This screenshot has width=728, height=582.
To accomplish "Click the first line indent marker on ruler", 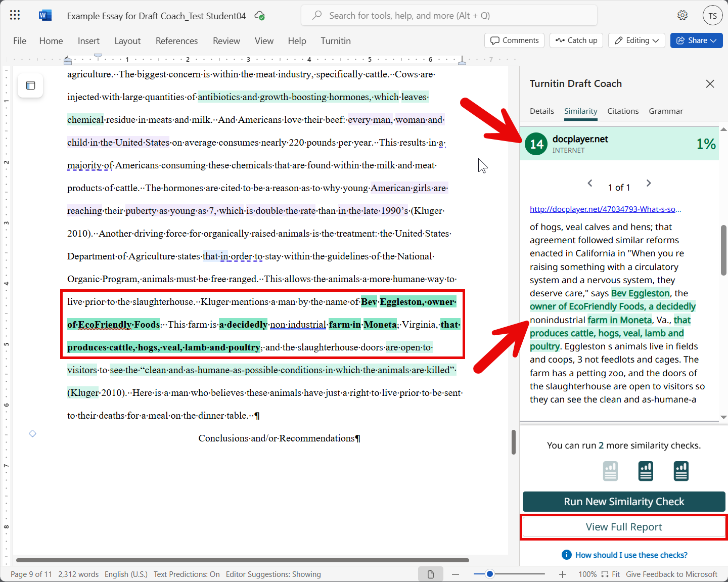I will pyautogui.click(x=98, y=55).
